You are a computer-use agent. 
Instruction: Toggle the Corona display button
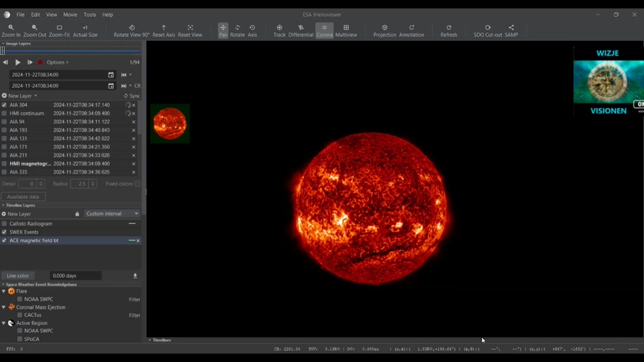click(325, 31)
